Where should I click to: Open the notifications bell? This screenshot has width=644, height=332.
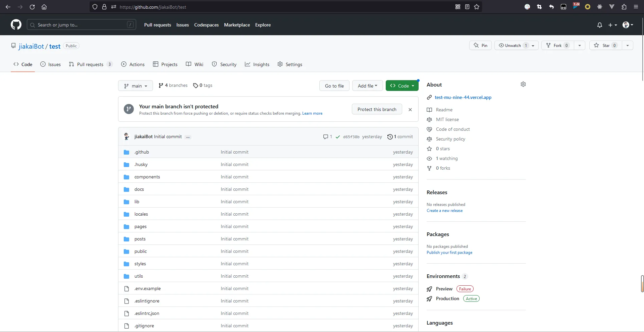600,25
